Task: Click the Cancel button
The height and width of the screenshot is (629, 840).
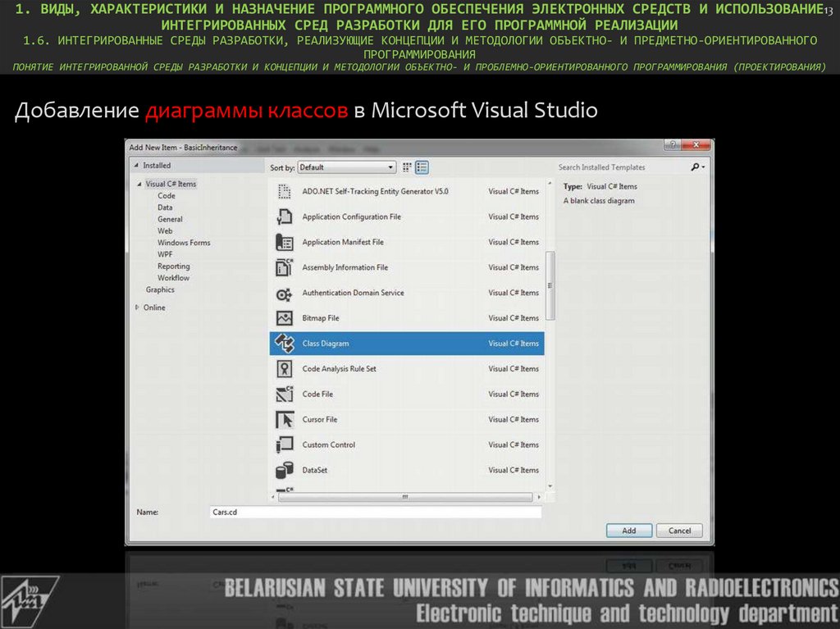Action: coord(679,531)
